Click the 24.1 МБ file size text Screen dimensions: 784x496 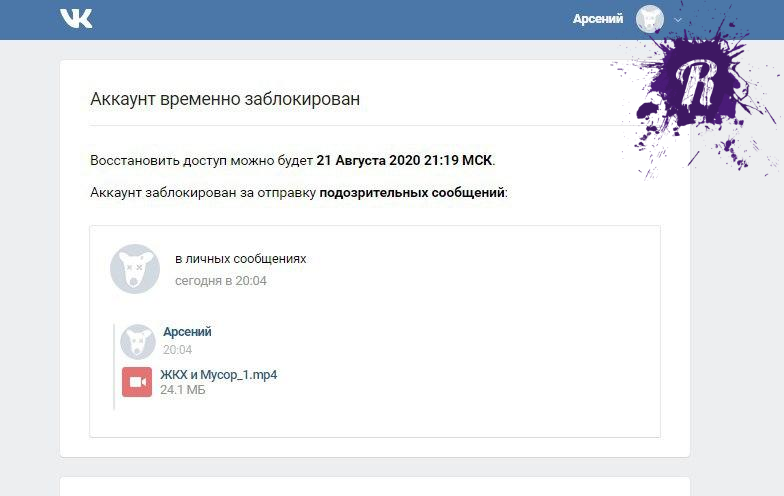tap(183, 390)
